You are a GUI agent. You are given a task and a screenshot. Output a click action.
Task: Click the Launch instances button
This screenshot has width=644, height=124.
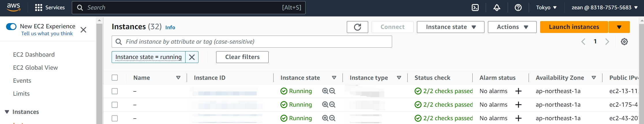pos(574,27)
